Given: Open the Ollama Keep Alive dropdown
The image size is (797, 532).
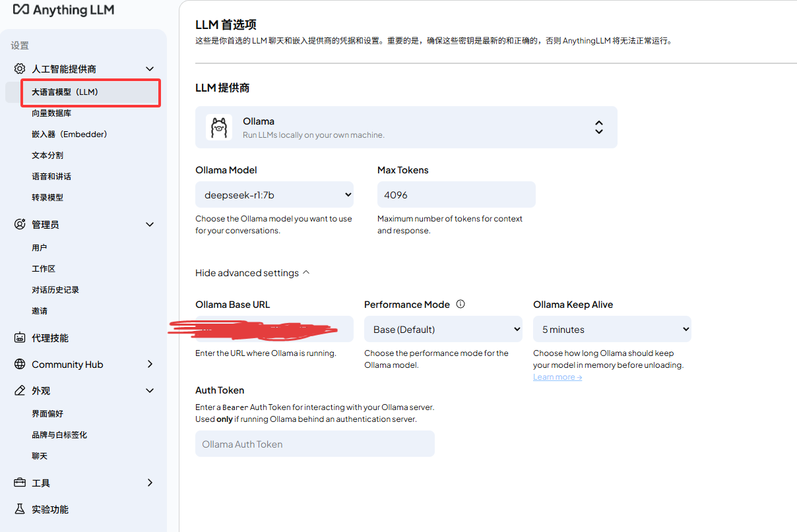Looking at the screenshot, I should tap(612, 329).
